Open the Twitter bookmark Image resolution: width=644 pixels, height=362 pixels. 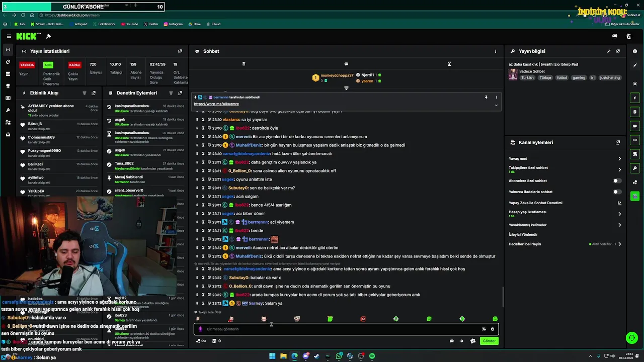point(151,24)
